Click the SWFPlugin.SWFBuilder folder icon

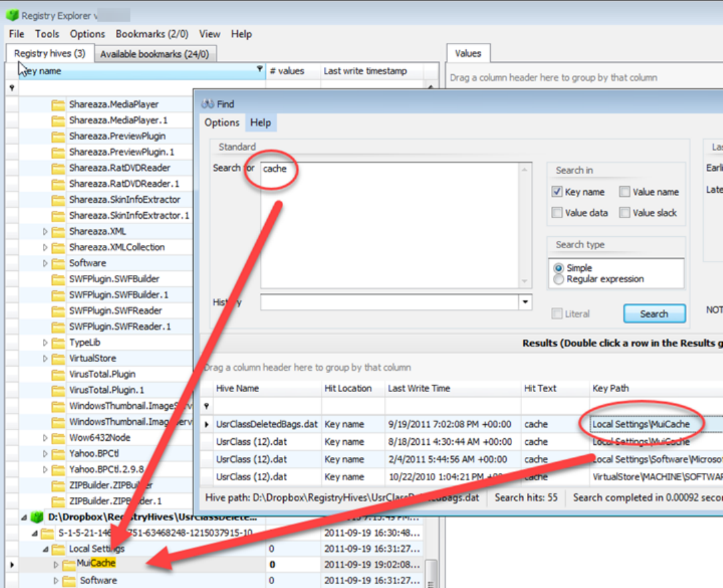[58, 279]
